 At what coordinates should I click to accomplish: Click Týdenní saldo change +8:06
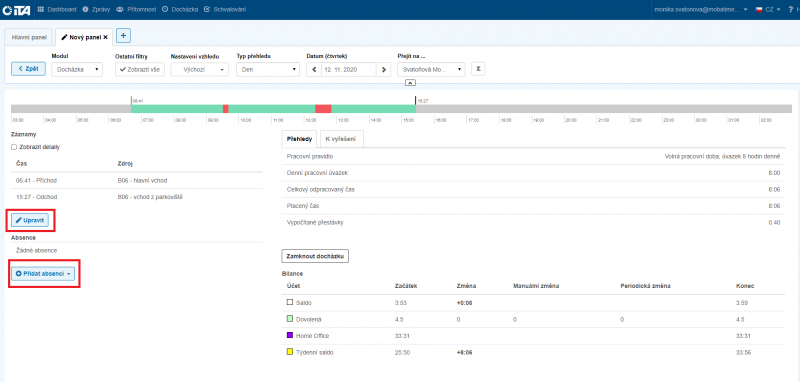point(464,352)
